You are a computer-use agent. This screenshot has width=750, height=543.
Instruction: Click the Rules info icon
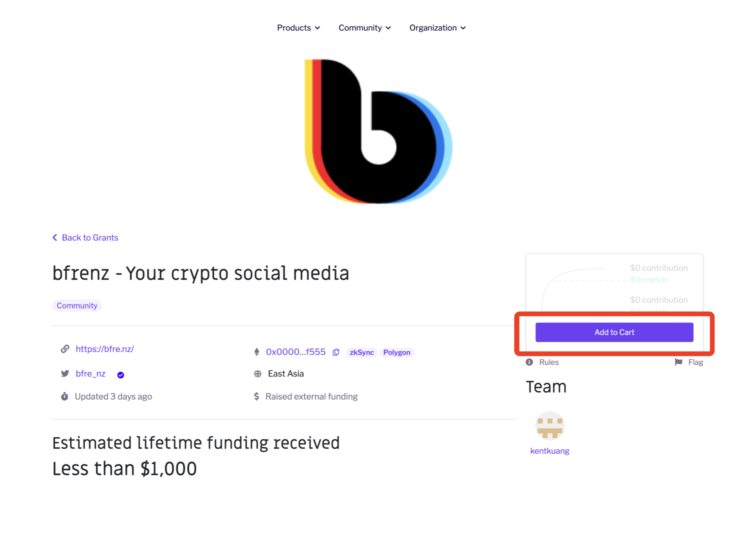[x=529, y=362]
